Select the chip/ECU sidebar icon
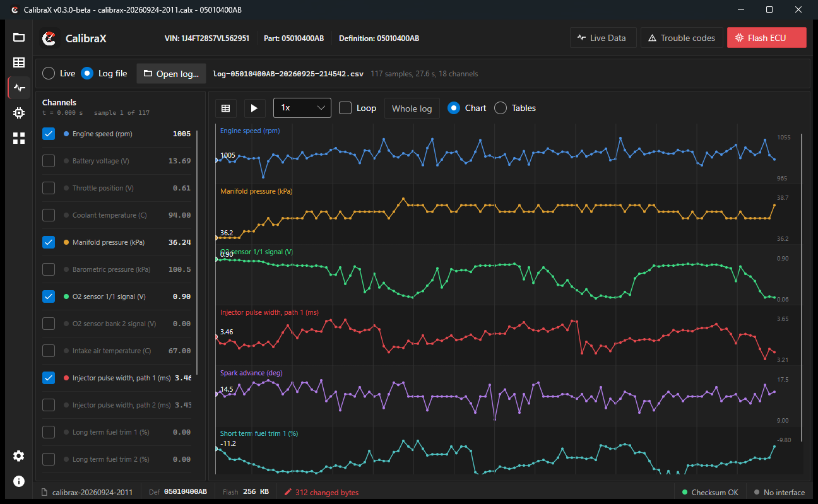The image size is (818, 504). pyautogui.click(x=19, y=113)
